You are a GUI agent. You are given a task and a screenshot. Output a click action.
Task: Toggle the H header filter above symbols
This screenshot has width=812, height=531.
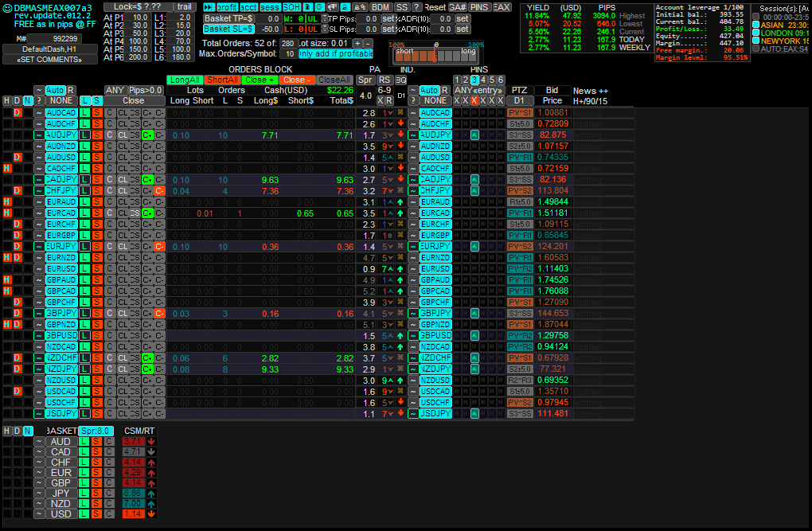(6, 100)
